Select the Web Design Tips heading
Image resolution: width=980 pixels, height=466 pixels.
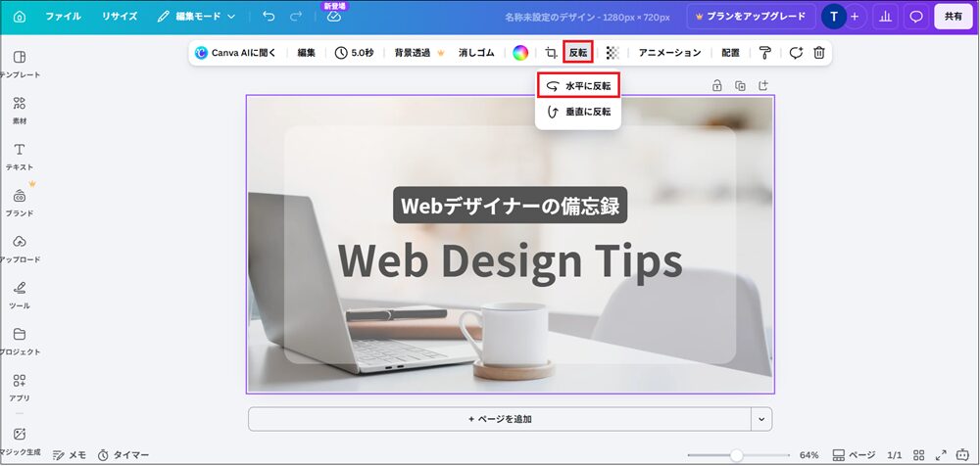510,261
